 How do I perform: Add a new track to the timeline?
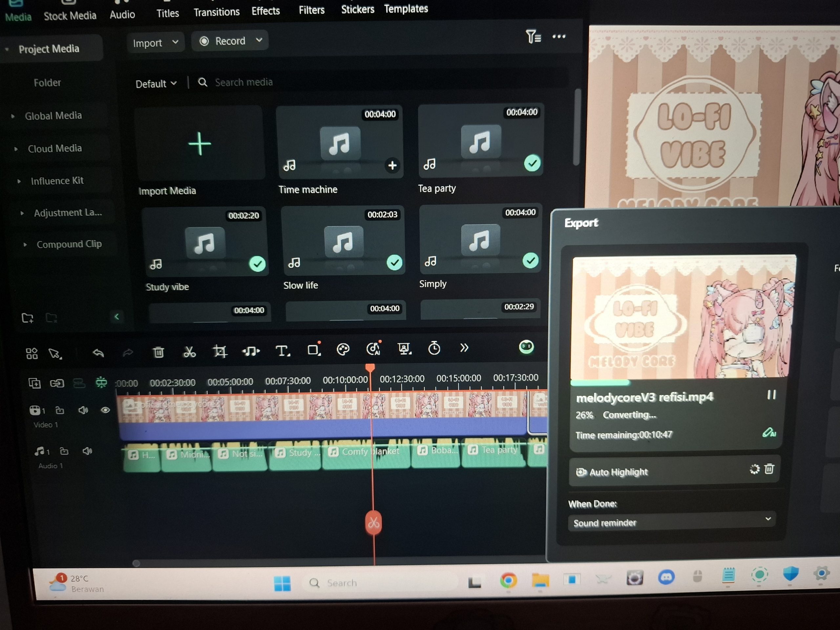point(34,384)
